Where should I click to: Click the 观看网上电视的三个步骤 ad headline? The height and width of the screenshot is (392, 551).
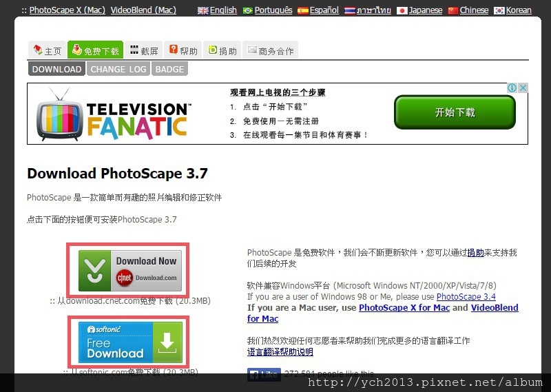pos(278,92)
